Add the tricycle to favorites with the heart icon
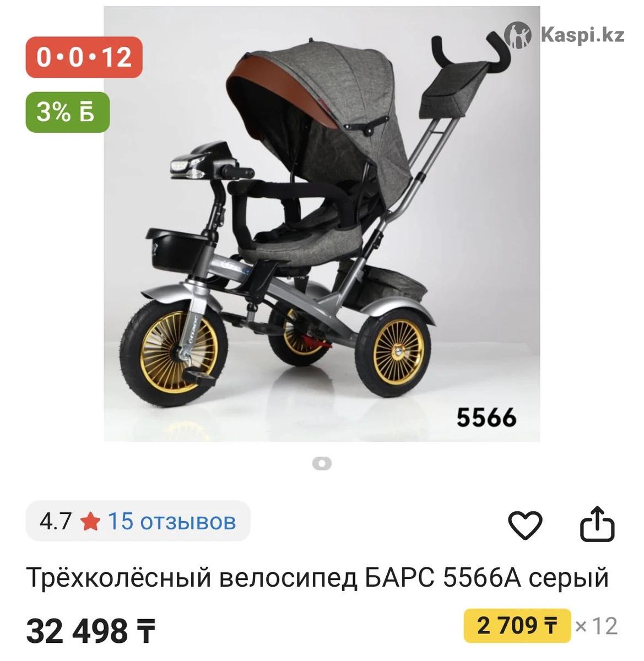Image resolution: width=644 pixels, height=661 pixels. coord(525,524)
